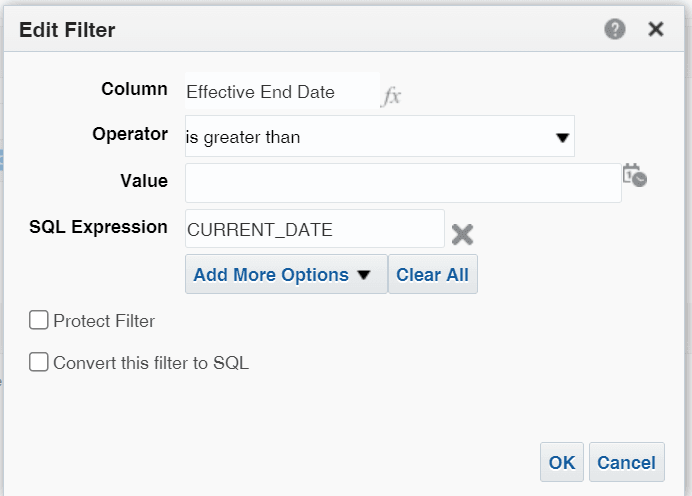Cancel the filter changes
Viewport: 692px width, 496px height.
pos(626,462)
